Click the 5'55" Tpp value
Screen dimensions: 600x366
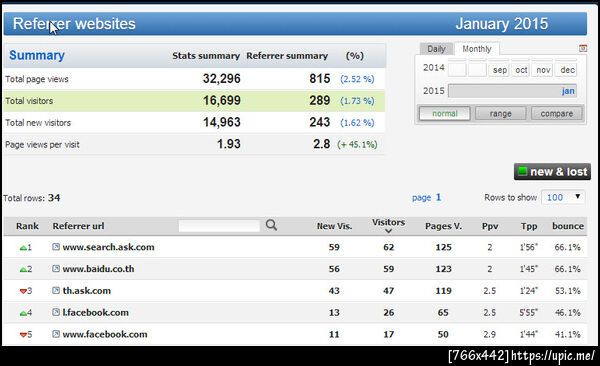pyautogui.click(x=528, y=313)
